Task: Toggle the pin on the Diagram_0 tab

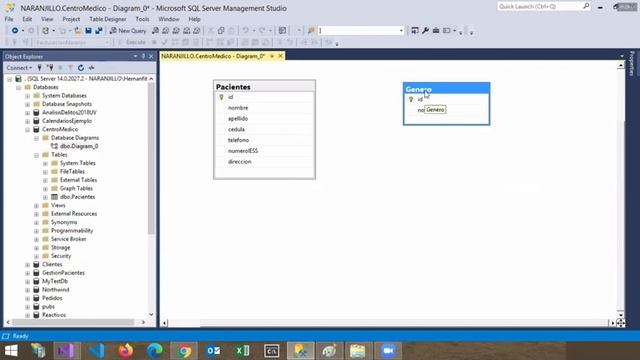Action: pos(272,56)
